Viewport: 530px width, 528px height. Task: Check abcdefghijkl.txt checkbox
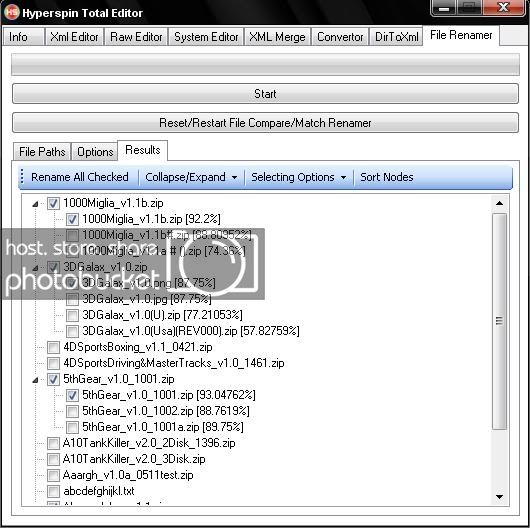tap(53, 491)
